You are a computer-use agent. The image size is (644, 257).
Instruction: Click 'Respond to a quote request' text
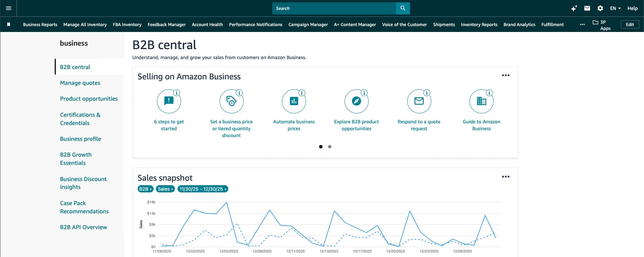pos(419,125)
